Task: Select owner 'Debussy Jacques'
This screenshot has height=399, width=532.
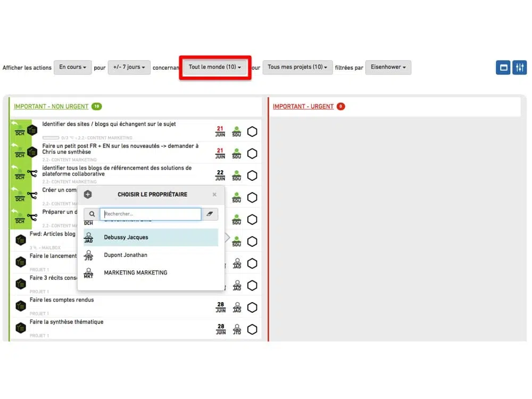Action: pos(151,237)
